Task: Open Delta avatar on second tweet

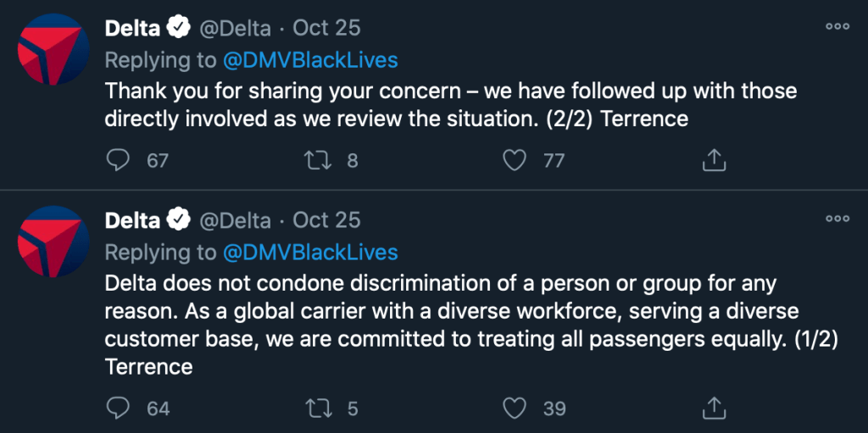Action: point(51,241)
